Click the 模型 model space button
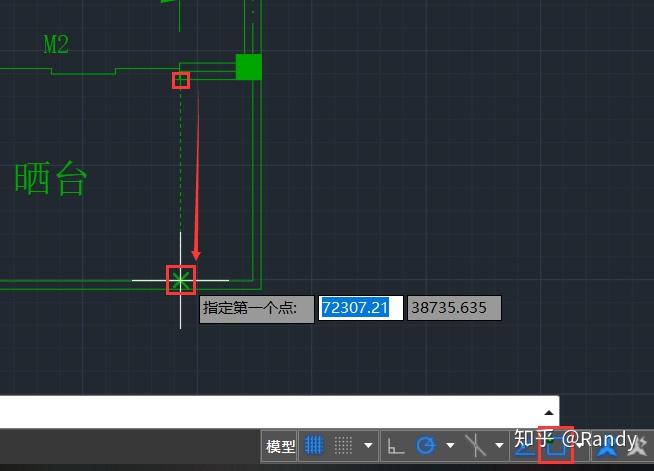 (280, 446)
